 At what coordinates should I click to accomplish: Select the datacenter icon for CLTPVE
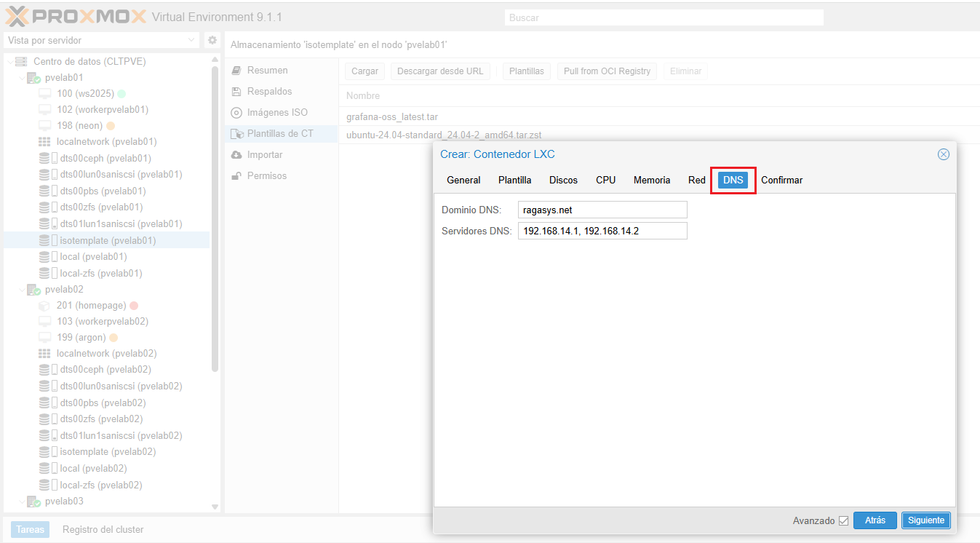pyautogui.click(x=21, y=61)
